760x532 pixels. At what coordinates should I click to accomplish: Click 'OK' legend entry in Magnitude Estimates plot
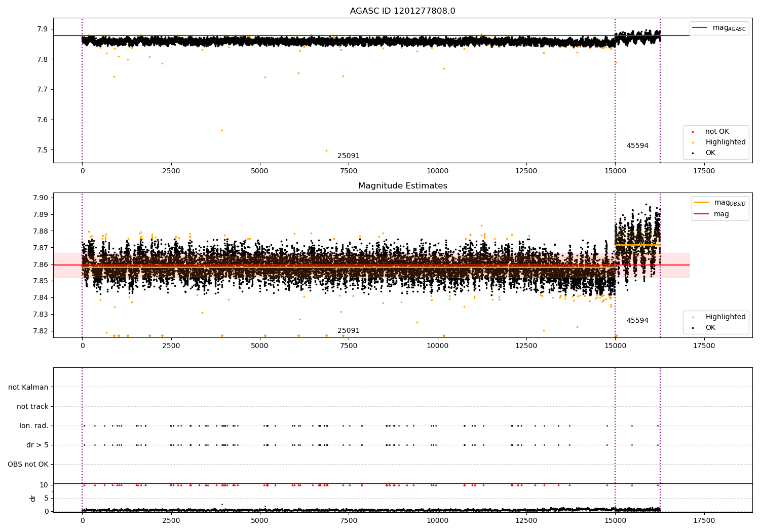[710, 328]
